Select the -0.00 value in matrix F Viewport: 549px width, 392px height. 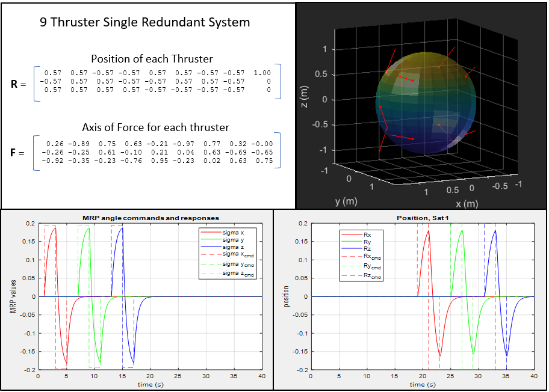pyautogui.click(x=262, y=144)
